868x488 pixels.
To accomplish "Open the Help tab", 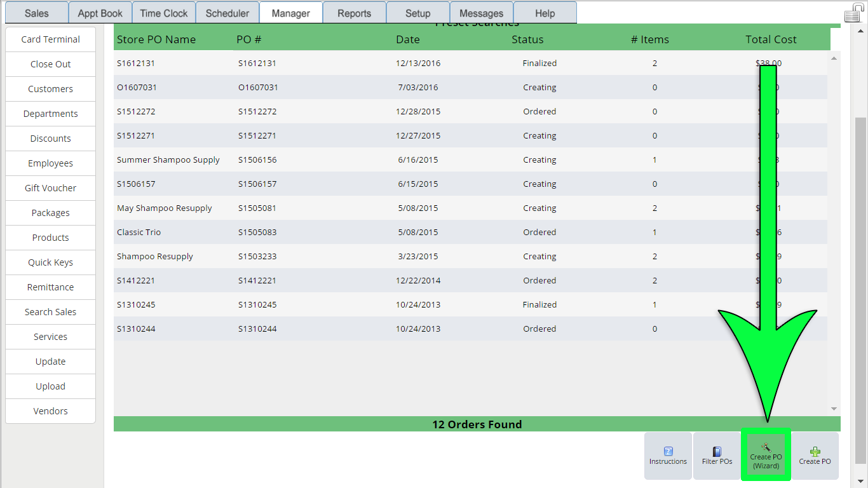I will (x=545, y=13).
